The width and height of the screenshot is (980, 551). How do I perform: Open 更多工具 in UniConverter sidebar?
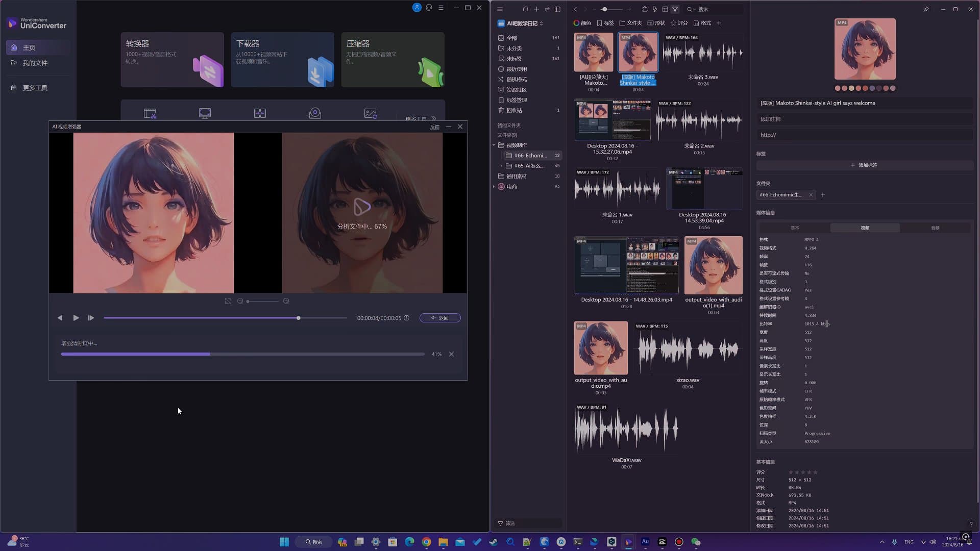coord(38,88)
